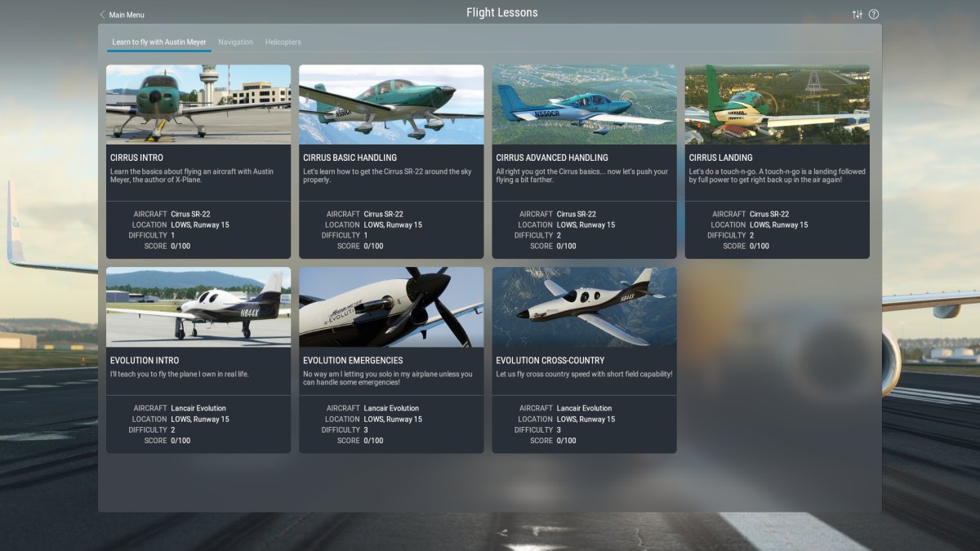980x551 pixels.
Task: Open the settings sliders icon
Action: (x=857, y=15)
